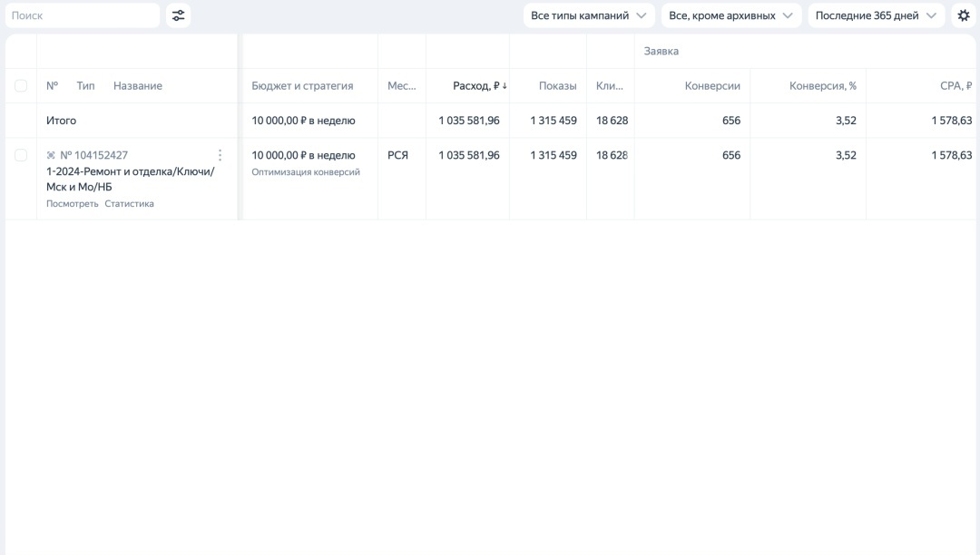Image resolution: width=980 pixels, height=555 pixels.
Task: Click the 'Бюджет и стратегия' column header
Action: [x=302, y=85]
